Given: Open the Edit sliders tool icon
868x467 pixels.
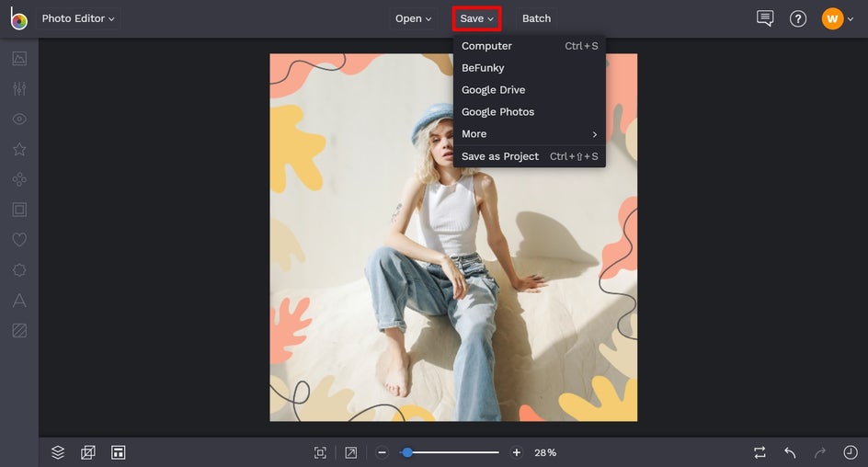Looking at the screenshot, I should [x=19, y=88].
